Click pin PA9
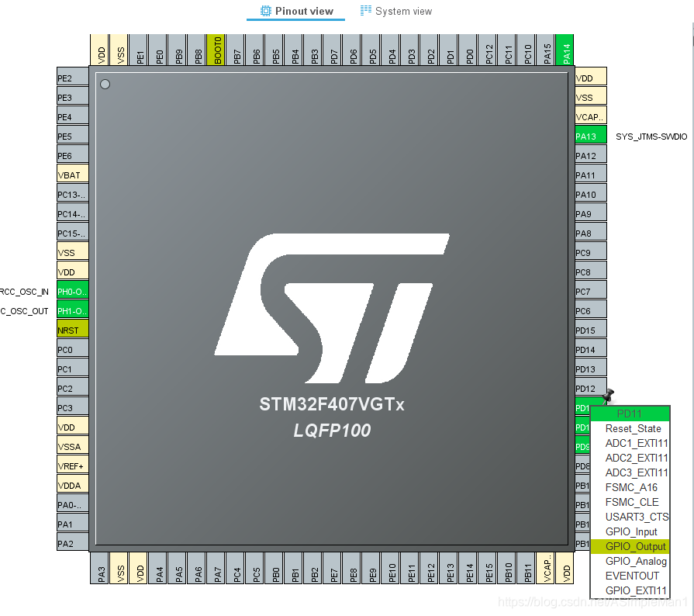Viewport: 694px width, 616px height. click(x=591, y=213)
